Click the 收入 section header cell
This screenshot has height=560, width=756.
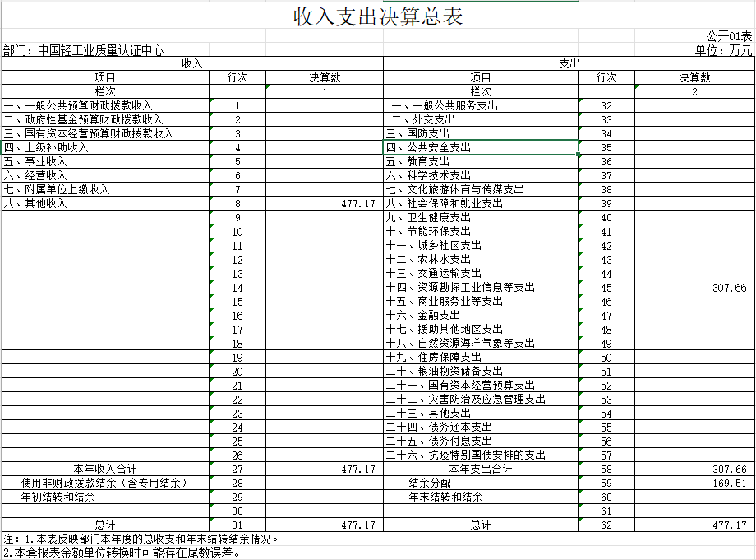click(x=192, y=63)
